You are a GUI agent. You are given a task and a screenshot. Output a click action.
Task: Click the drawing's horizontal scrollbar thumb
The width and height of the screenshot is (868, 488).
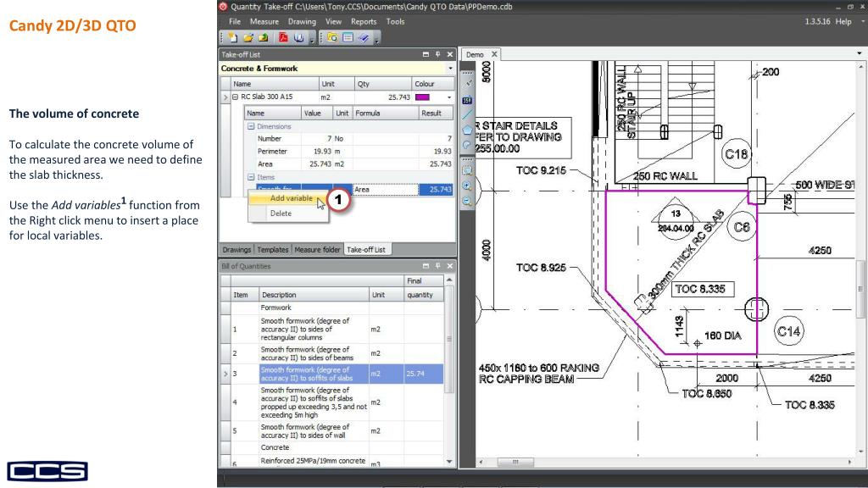coord(515,462)
